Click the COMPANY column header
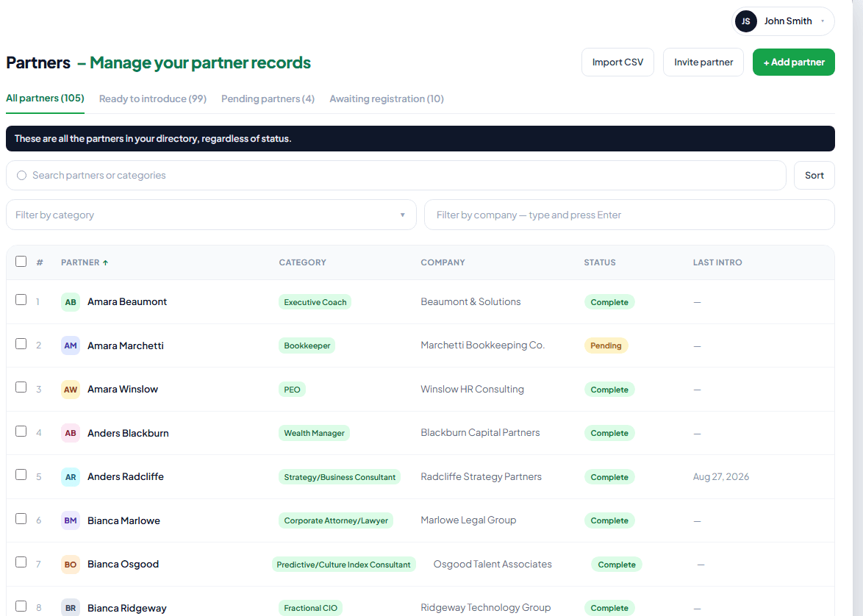The image size is (863, 616). tap(443, 262)
